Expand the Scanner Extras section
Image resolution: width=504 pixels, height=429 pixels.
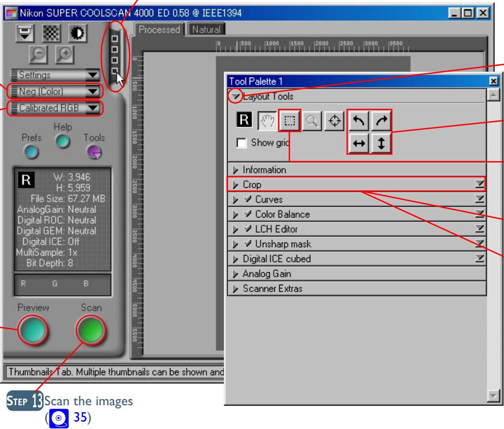coord(235,289)
